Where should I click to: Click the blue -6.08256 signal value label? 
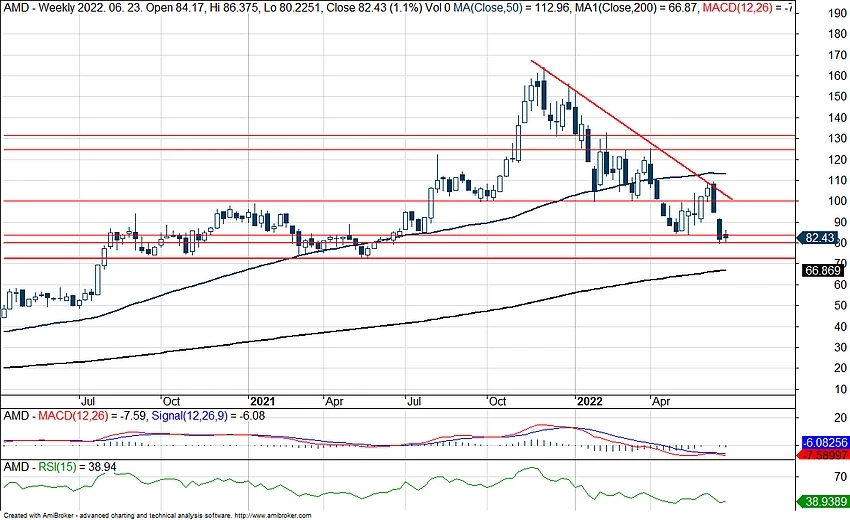pyautogui.click(x=823, y=441)
